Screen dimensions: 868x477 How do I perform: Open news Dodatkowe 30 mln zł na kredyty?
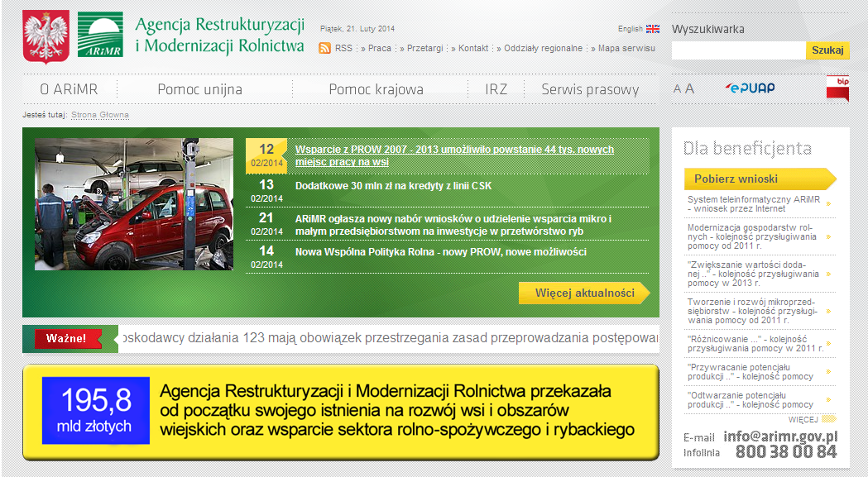coord(393,186)
